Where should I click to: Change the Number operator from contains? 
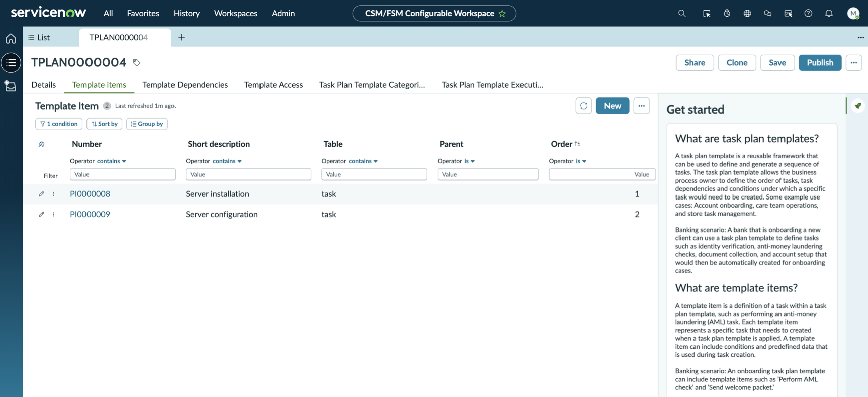[112, 161]
